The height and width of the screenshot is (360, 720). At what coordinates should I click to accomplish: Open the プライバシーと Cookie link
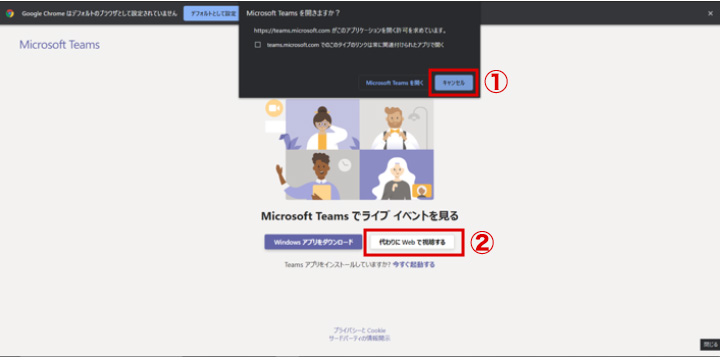tap(360, 330)
